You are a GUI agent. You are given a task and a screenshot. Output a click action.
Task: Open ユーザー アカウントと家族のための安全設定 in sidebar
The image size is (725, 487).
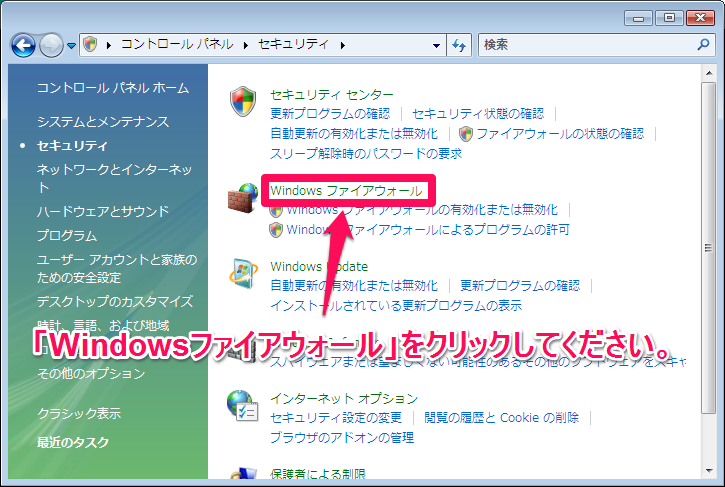[x=117, y=269]
